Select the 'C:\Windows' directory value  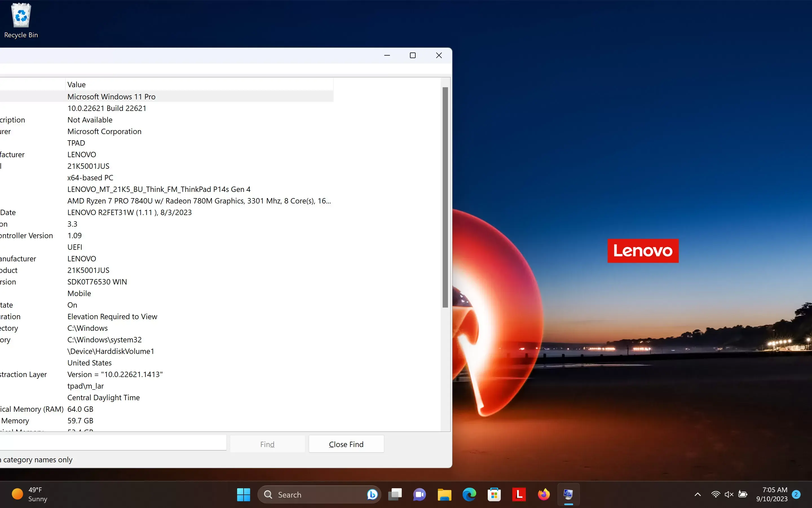88,328
